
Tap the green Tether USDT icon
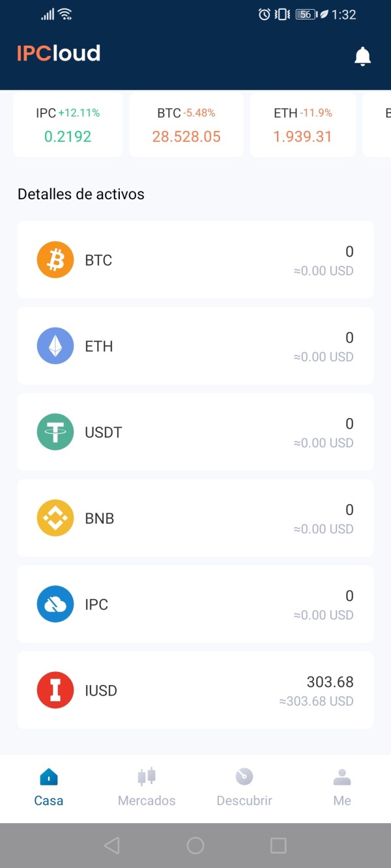[55, 432]
